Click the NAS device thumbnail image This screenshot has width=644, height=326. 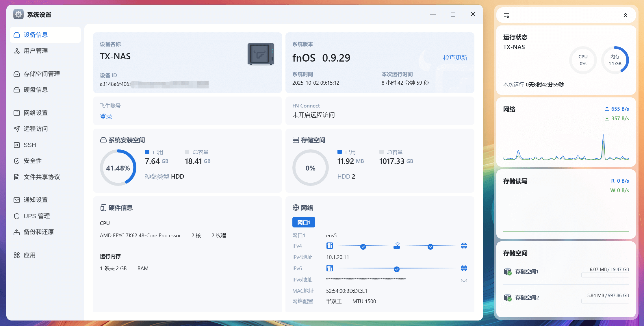click(261, 54)
